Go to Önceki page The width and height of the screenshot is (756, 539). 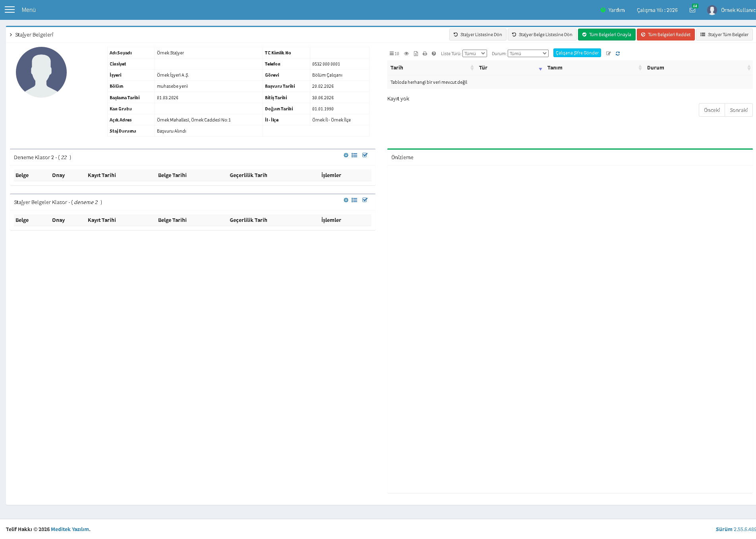pos(712,110)
